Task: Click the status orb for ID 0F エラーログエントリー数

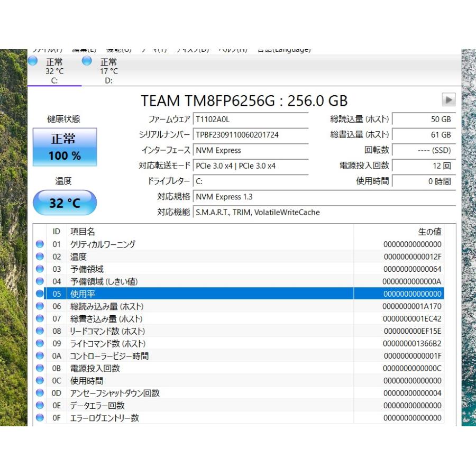Action: coord(40,418)
